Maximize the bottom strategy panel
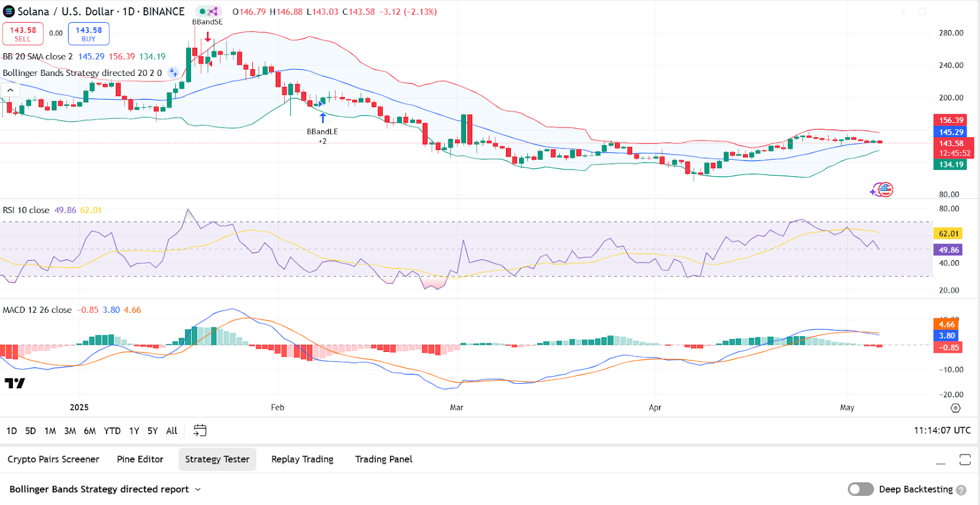The width and height of the screenshot is (980, 505). click(965, 460)
